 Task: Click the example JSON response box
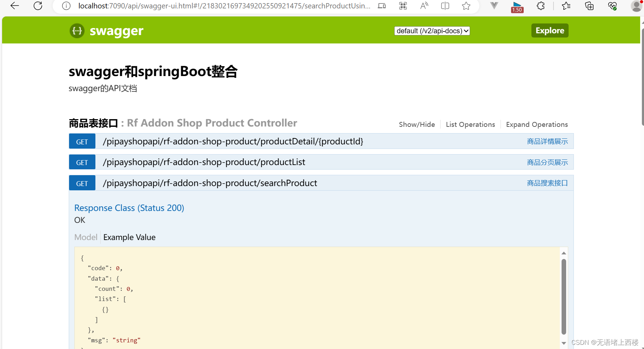click(x=317, y=298)
